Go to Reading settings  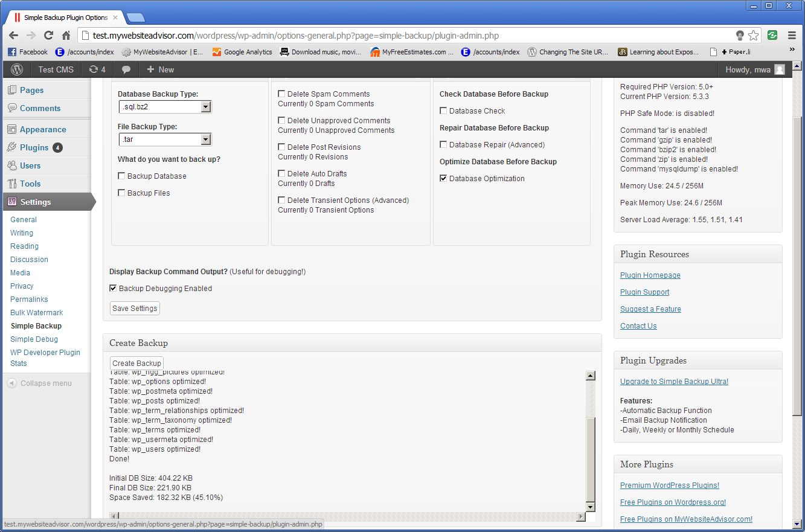tap(24, 246)
